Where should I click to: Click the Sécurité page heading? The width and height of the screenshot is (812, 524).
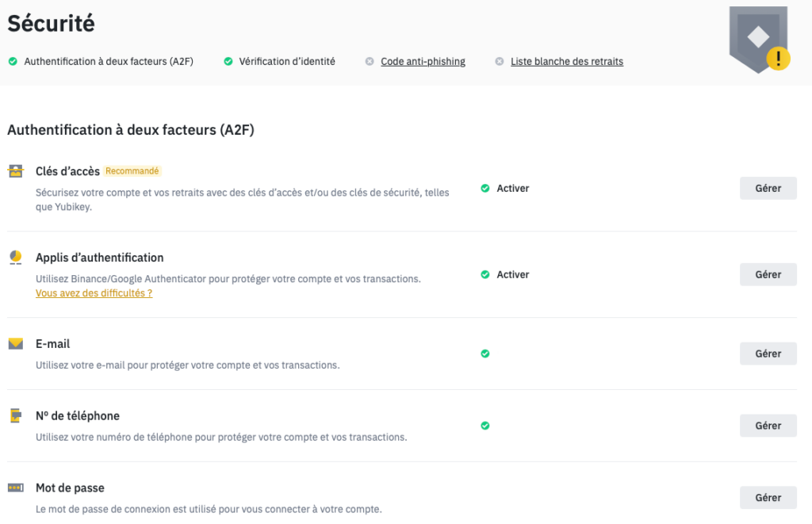[51, 24]
